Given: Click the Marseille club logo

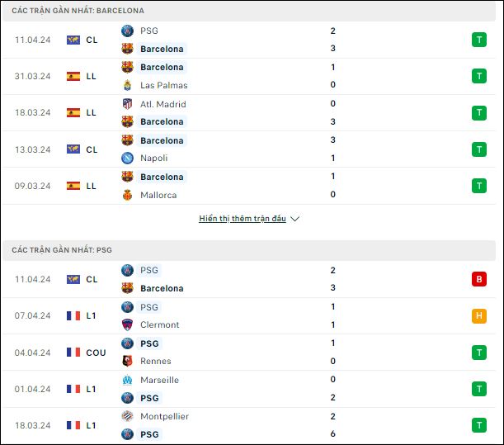Looking at the screenshot, I should [x=127, y=380].
